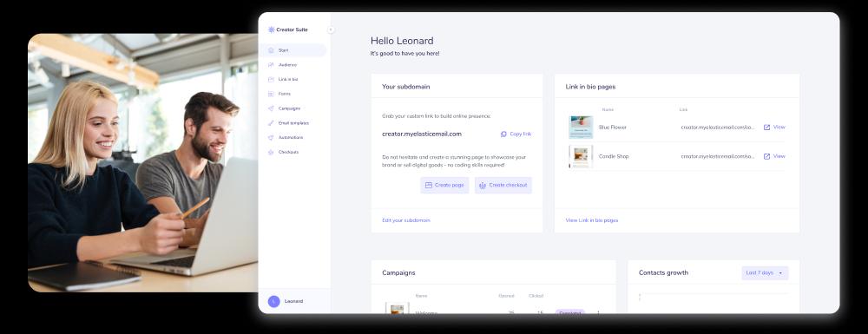
Task: Click the external-link icon for Blue Flower
Action: coord(766,128)
